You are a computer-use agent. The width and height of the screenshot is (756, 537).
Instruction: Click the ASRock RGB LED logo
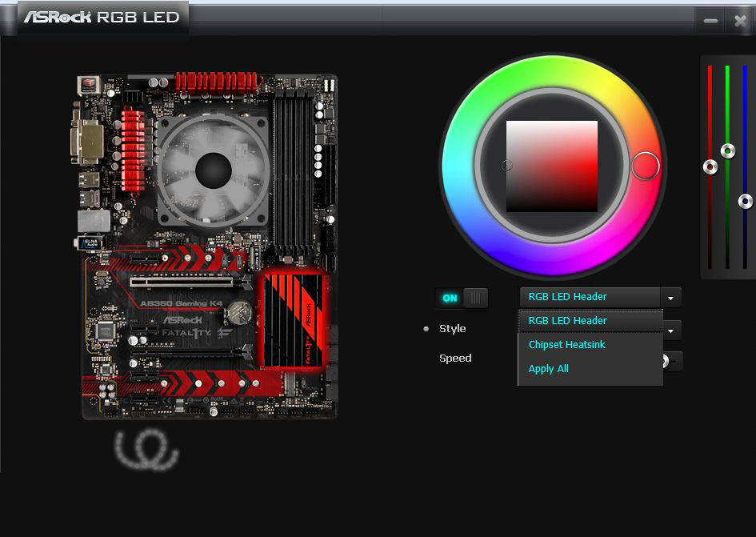click(102, 17)
